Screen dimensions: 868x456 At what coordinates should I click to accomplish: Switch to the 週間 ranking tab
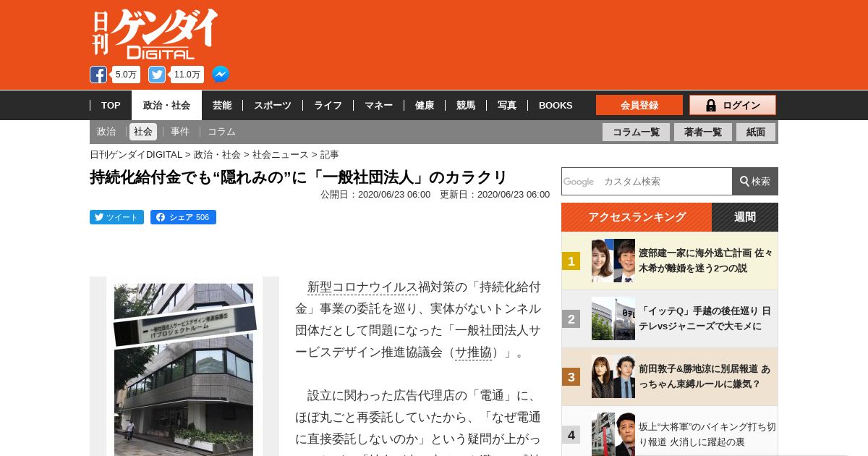(745, 217)
